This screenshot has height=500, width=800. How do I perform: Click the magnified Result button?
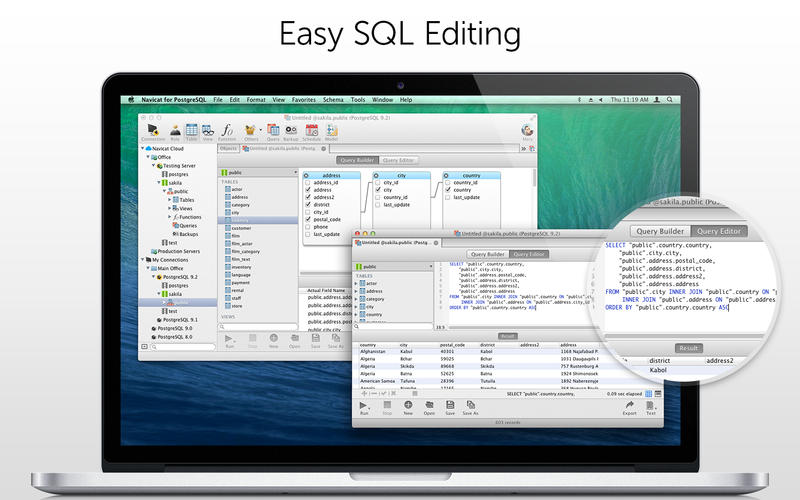click(x=686, y=348)
